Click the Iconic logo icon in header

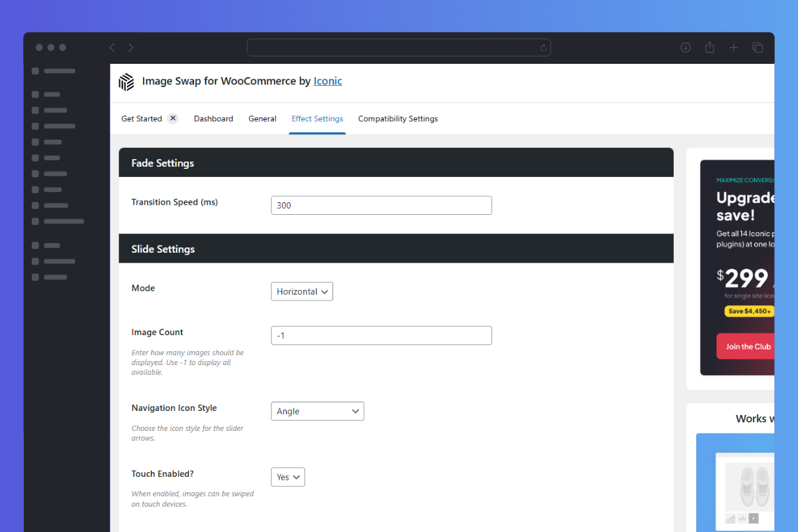tap(126, 82)
